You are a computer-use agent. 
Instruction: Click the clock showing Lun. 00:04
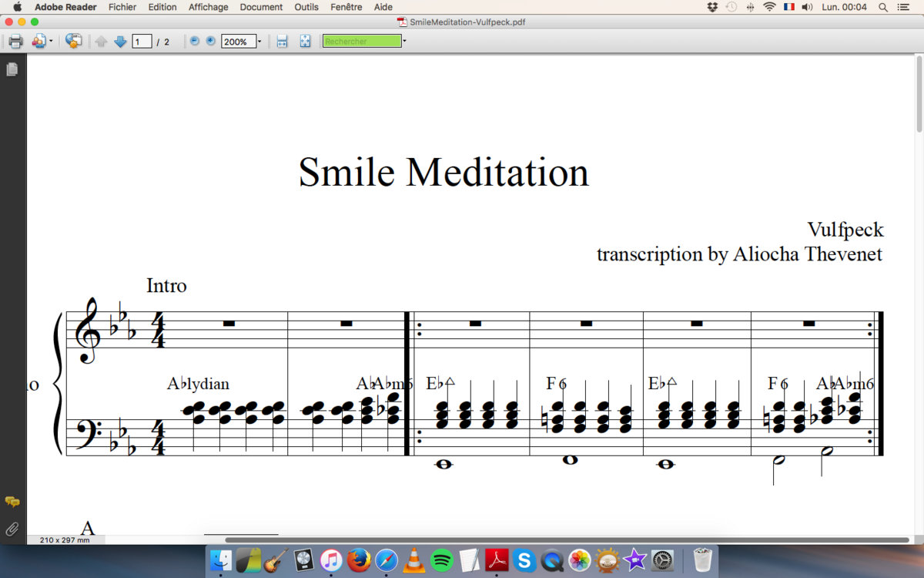844,7
